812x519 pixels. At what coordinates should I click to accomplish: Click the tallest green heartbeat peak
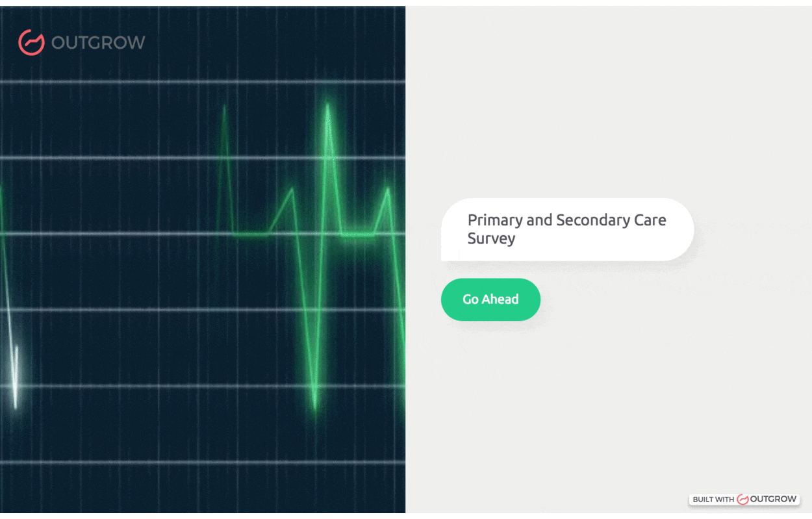click(x=327, y=107)
